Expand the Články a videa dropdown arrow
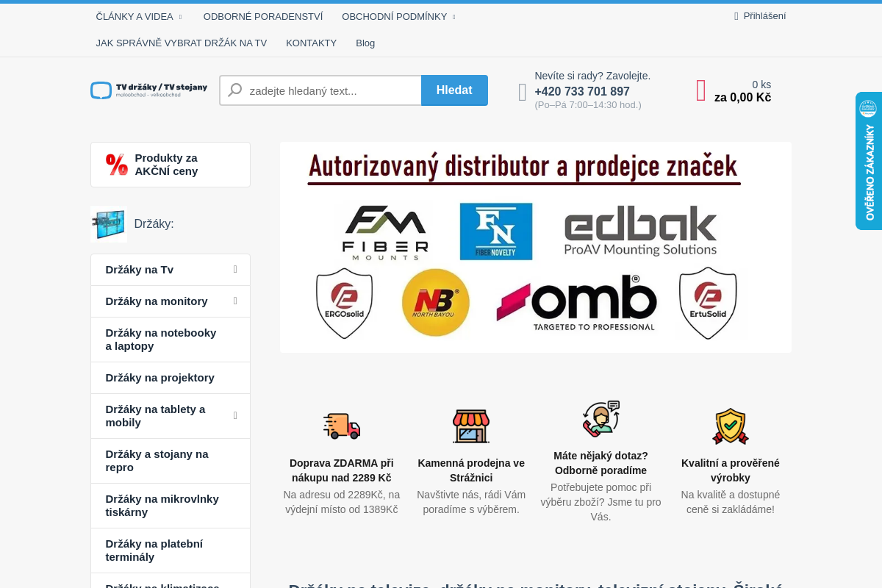882x588 pixels. click(x=181, y=17)
